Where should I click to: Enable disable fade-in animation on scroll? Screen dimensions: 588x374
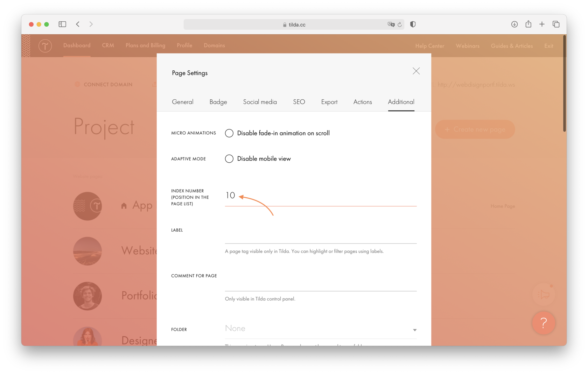229,133
